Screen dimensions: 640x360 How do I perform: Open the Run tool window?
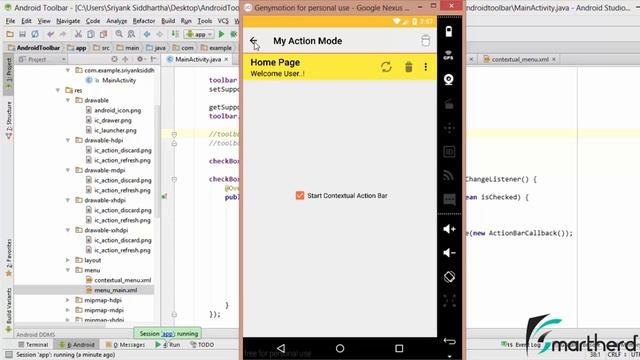pos(168,345)
